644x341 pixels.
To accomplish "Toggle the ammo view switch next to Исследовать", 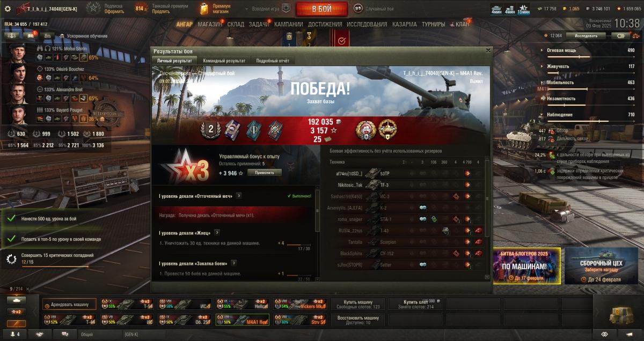I will [x=621, y=36].
